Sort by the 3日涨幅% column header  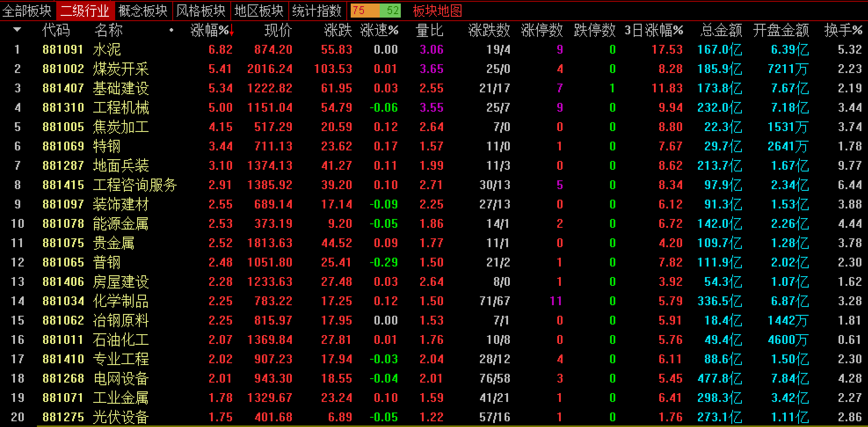coord(654,30)
